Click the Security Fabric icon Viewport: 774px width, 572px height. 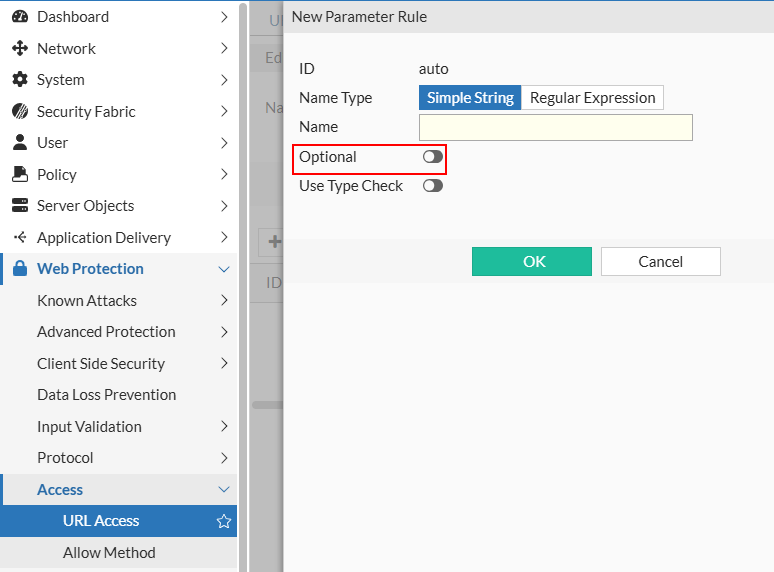pyautogui.click(x=19, y=111)
